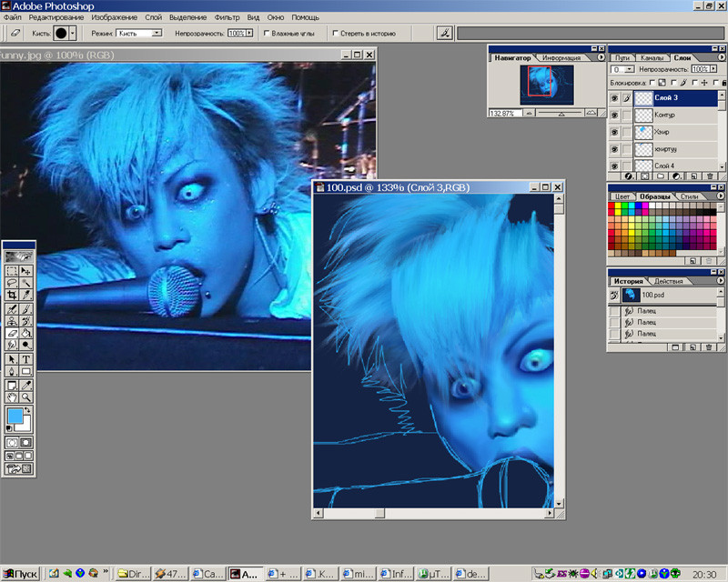Select the Hand tool
This screenshot has height=582, width=728.
[12, 397]
